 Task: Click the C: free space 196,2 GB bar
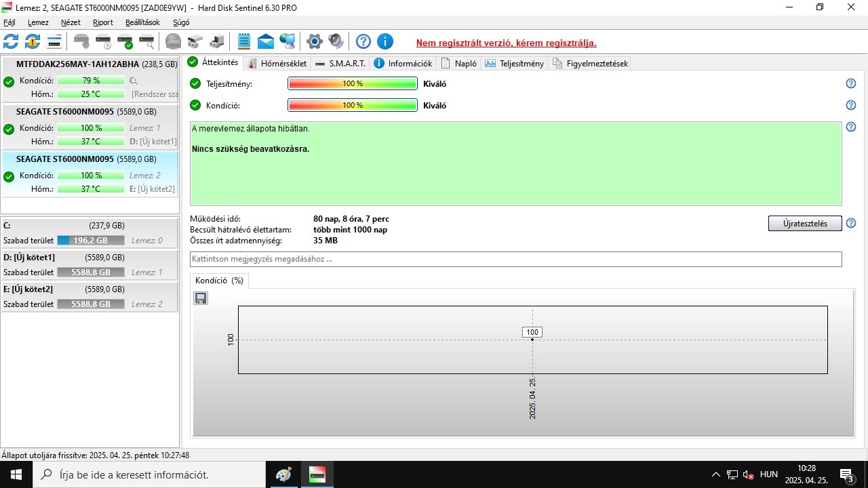point(91,241)
